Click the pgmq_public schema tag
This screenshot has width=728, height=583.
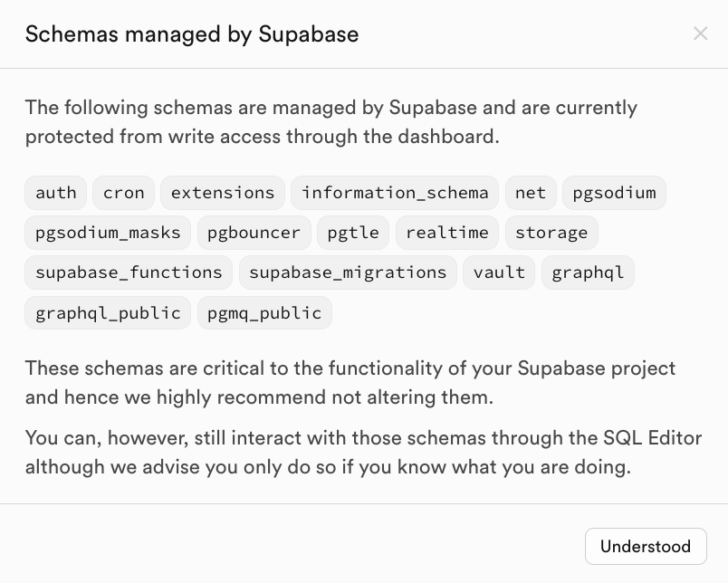[264, 312]
